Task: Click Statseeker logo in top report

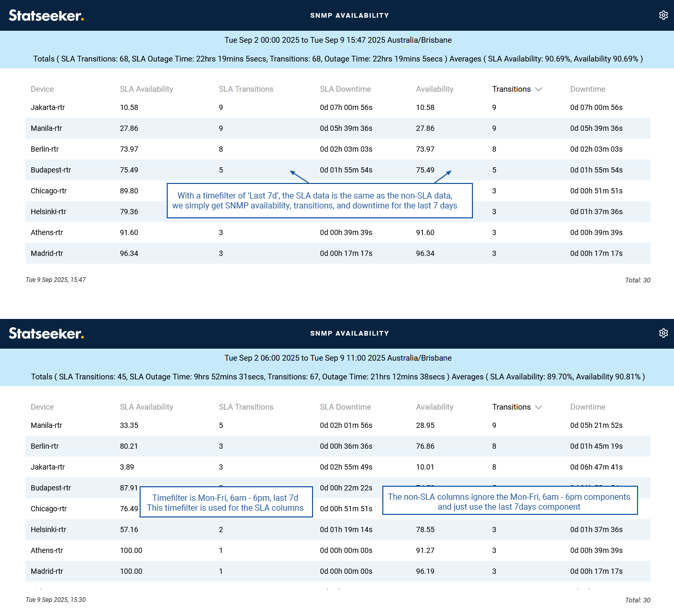Action: click(x=46, y=16)
